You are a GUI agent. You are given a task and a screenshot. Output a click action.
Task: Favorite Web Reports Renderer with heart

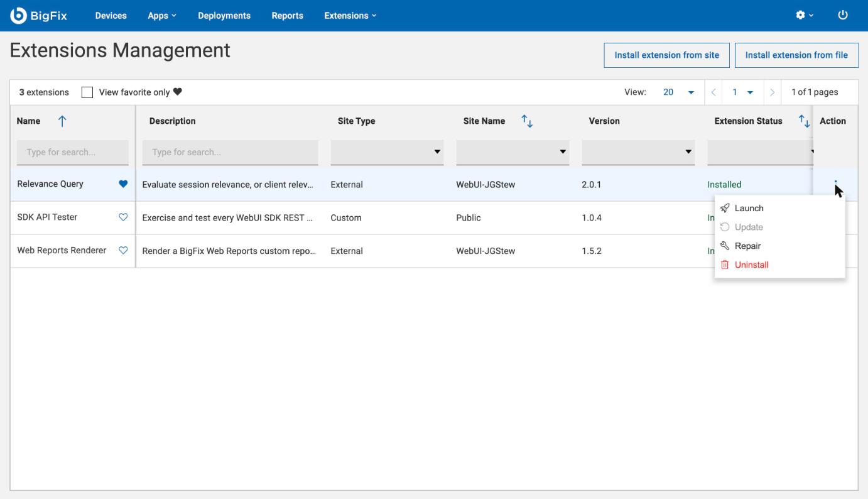click(x=123, y=250)
